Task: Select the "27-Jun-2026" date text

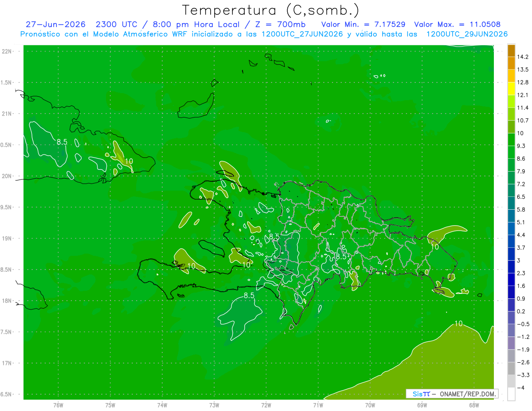Action: click(55, 24)
